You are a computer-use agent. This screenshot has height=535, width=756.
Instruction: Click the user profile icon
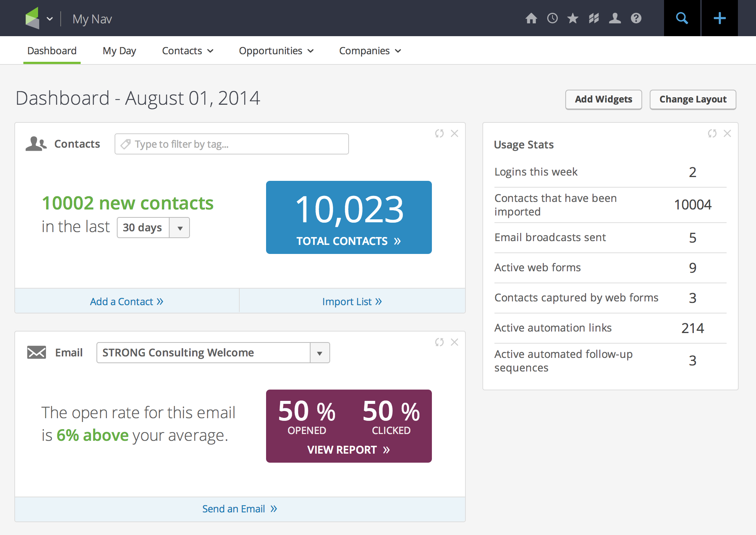click(615, 18)
